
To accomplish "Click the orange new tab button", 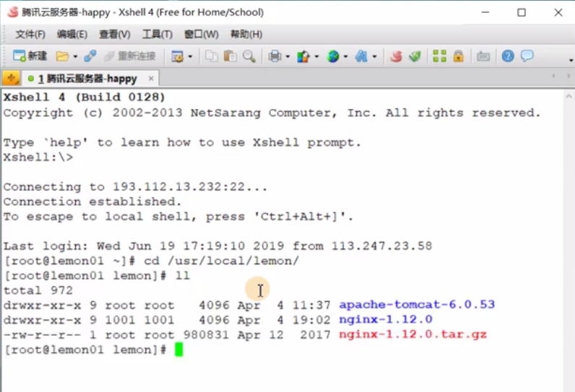I will coord(11,78).
